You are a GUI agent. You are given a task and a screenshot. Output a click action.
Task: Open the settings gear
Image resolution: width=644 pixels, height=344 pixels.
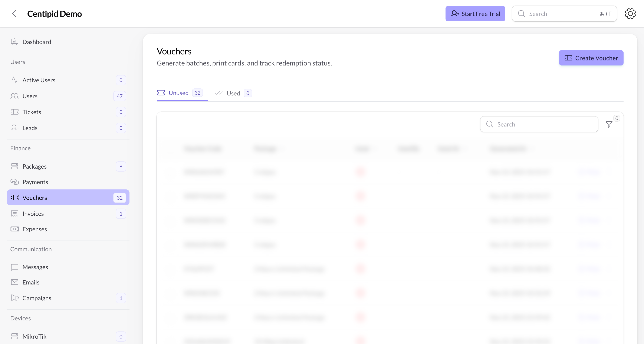[630, 13]
